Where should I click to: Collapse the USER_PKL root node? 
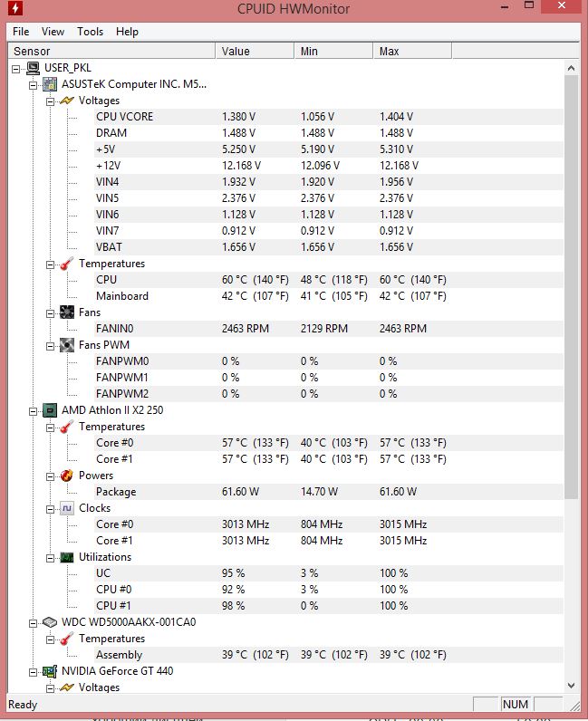(x=15, y=69)
